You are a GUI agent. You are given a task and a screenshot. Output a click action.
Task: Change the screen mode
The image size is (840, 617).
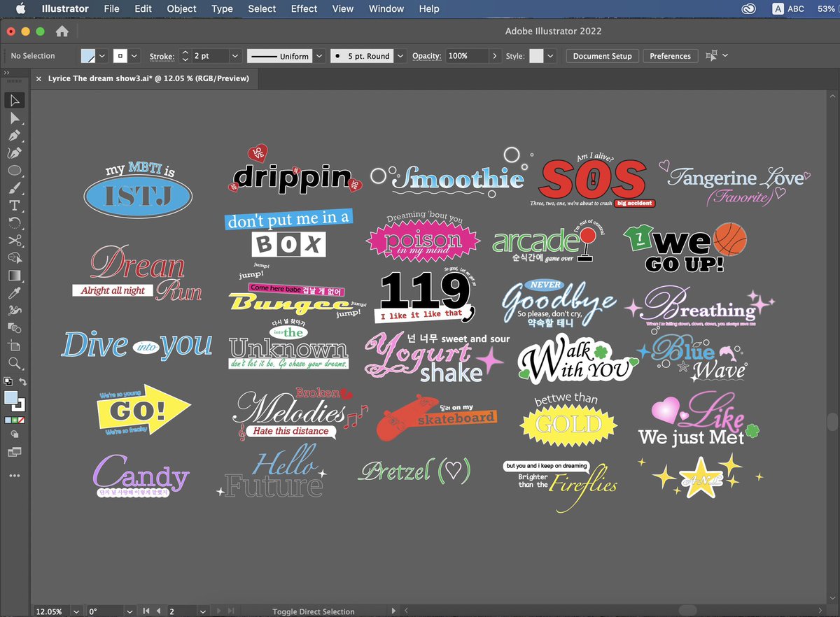point(15,453)
